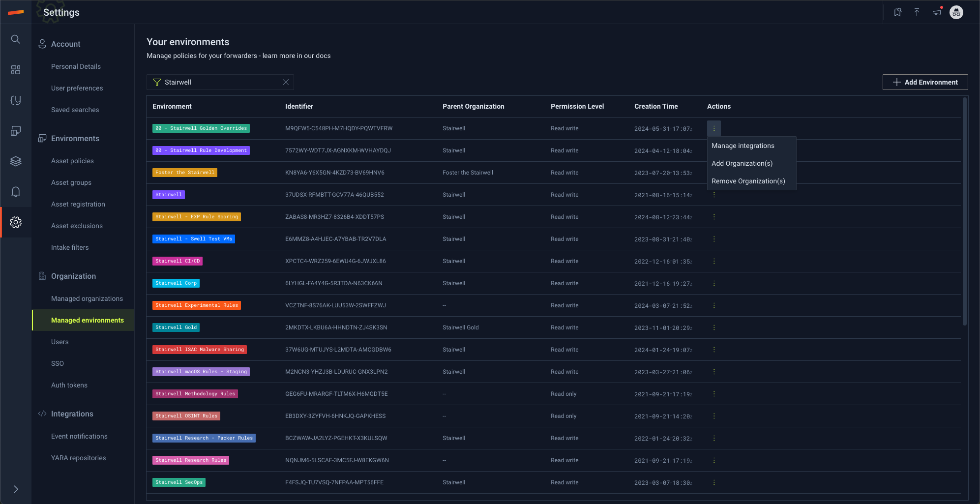Open actions menu for Stairwell EXP Rule Scoring
The height and width of the screenshot is (504, 980).
714,217
